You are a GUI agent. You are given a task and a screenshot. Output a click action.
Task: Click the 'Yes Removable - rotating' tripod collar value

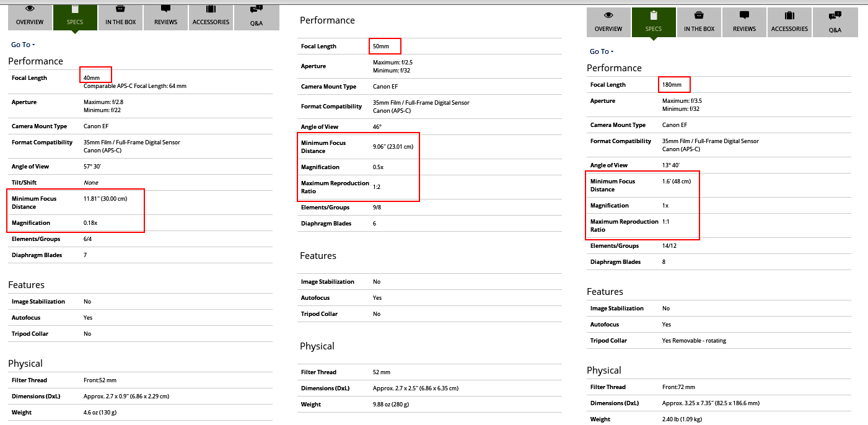point(694,341)
